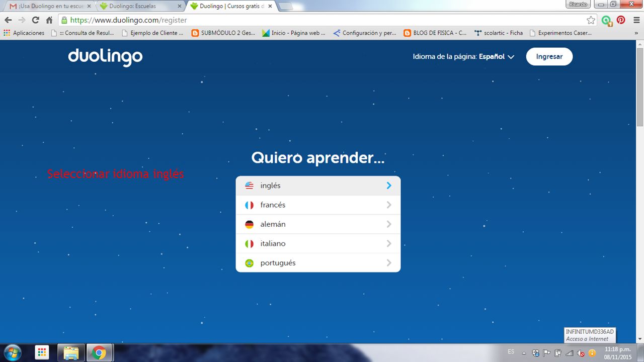Open the Windows Start menu
The width and height of the screenshot is (644, 362).
pyautogui.click(x=12, y=353)
